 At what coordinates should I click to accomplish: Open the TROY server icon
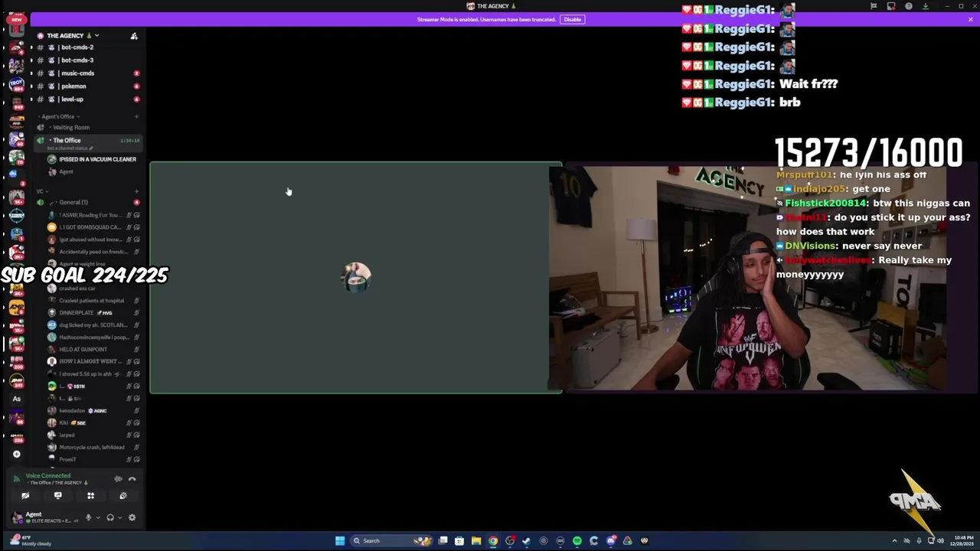coord(16,83)
